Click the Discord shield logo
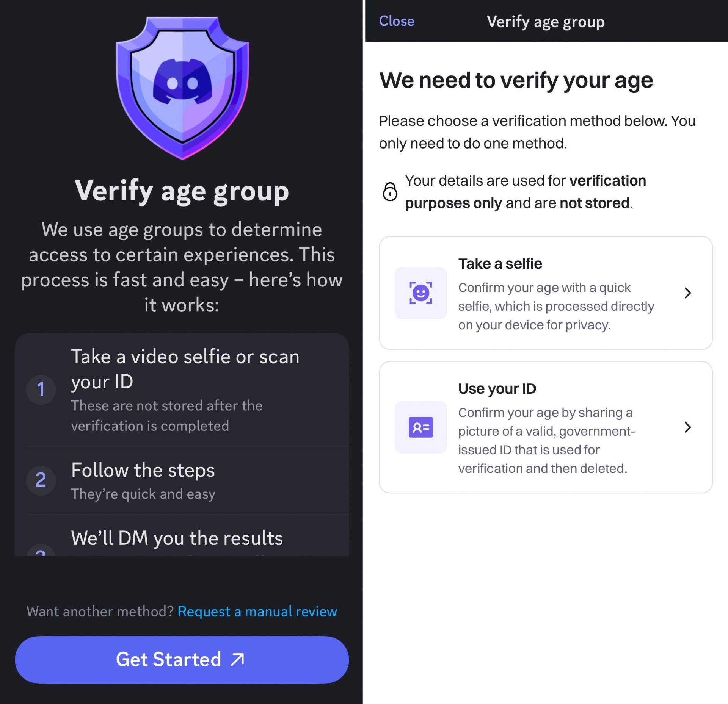The width and height of the screenshot is (728, 704). click(x=182, y=87)
